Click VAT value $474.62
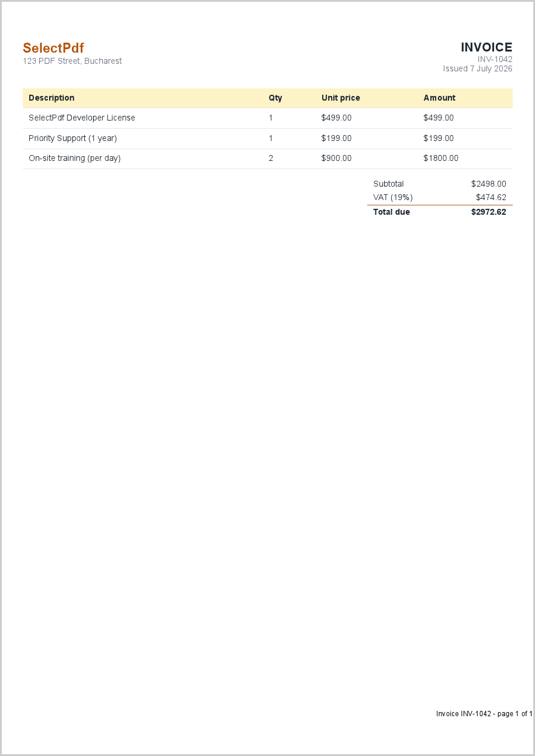 point(491,197)
